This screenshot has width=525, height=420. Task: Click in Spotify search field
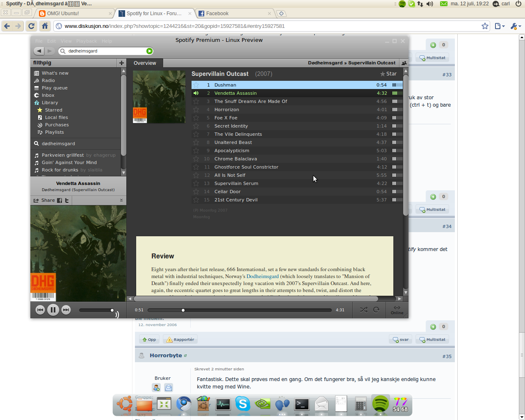[106, 51]
